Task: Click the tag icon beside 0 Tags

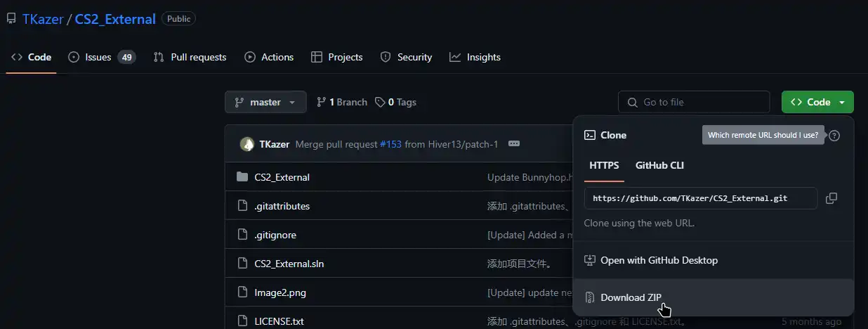Action: click(x=380, y=102)
